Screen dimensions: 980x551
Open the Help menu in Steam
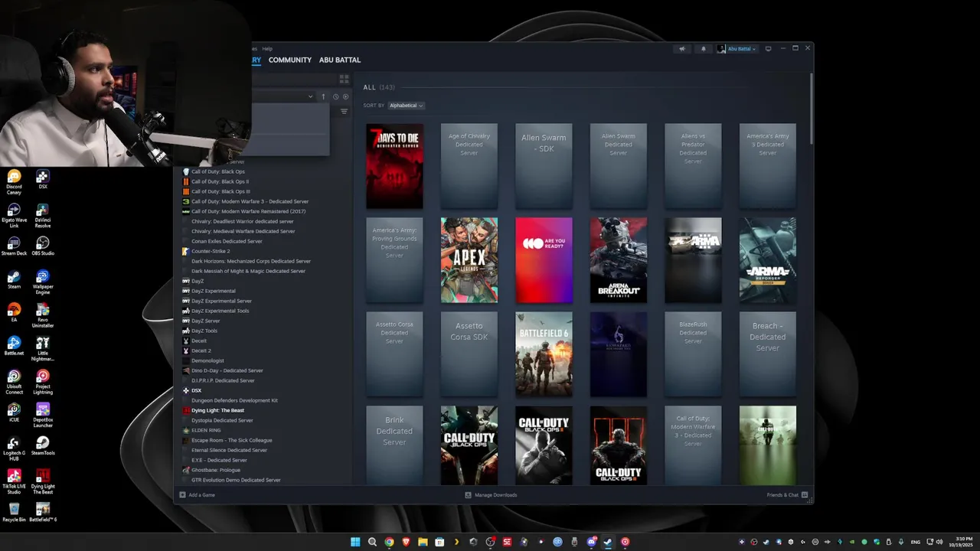coord(267,49)
